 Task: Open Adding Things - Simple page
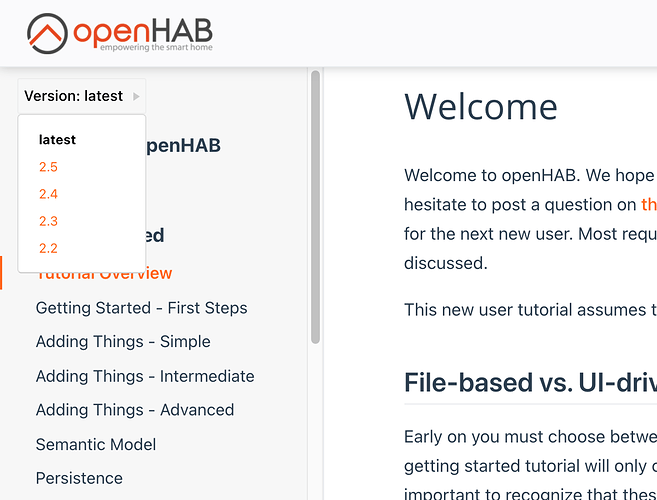tap(123, 342)
